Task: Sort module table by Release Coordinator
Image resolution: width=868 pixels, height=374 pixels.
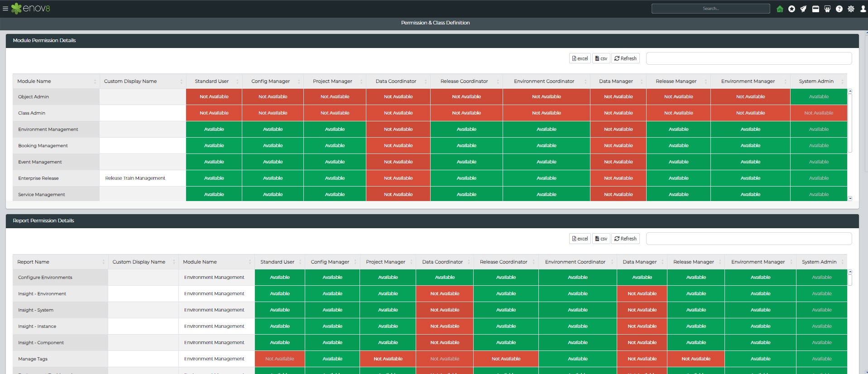Action: point(466,82)
